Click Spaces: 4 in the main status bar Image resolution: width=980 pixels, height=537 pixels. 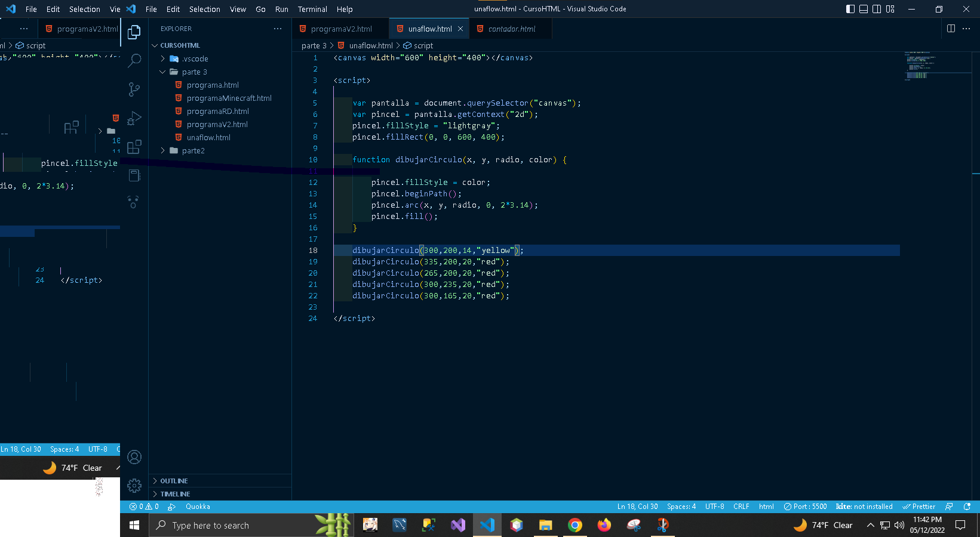[681, 507]
